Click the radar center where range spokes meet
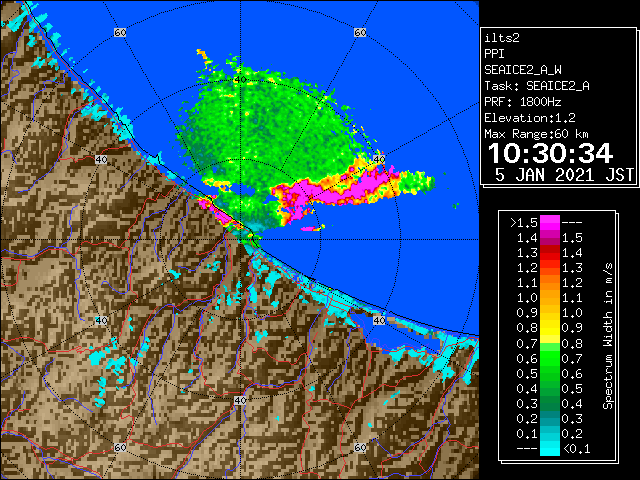Screen dimensions: 640x480 pos(240,240)
